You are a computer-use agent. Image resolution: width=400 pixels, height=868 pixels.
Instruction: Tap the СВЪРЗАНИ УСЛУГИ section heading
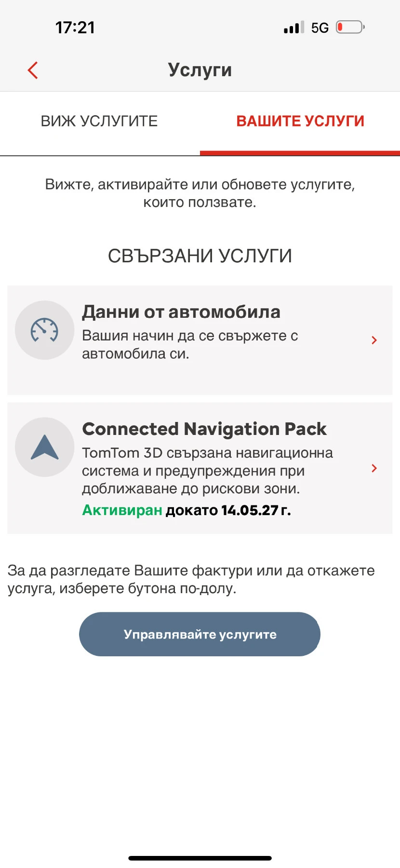point(200,256)
